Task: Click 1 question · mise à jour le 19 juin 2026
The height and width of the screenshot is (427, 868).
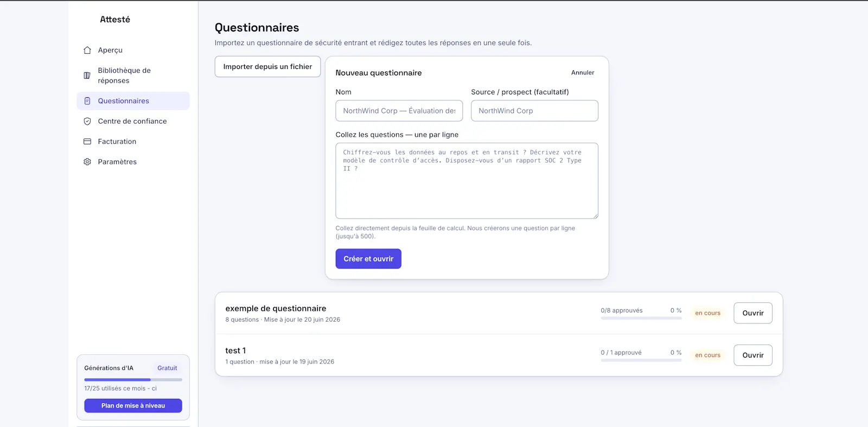Action: (279, 362)
